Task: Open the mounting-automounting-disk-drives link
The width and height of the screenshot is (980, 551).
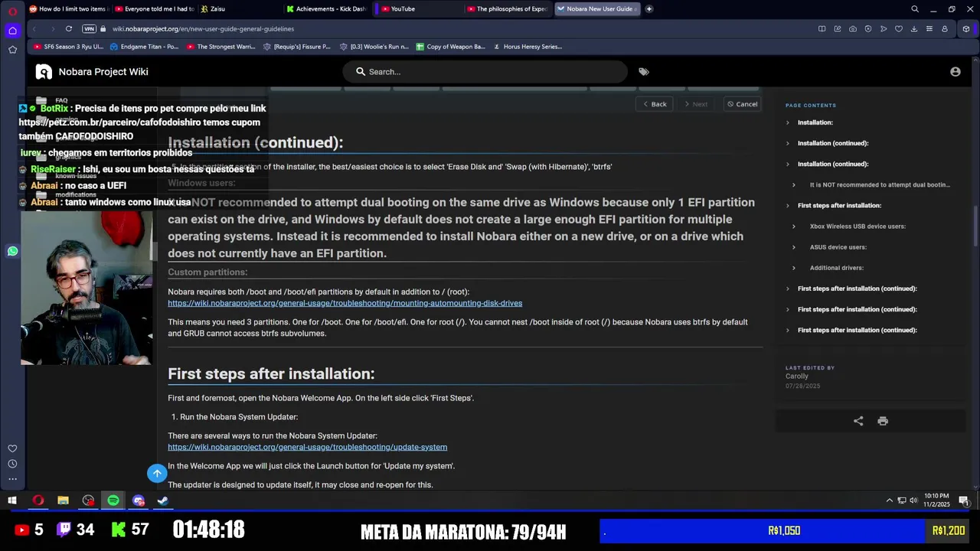Action: point(345,303)
